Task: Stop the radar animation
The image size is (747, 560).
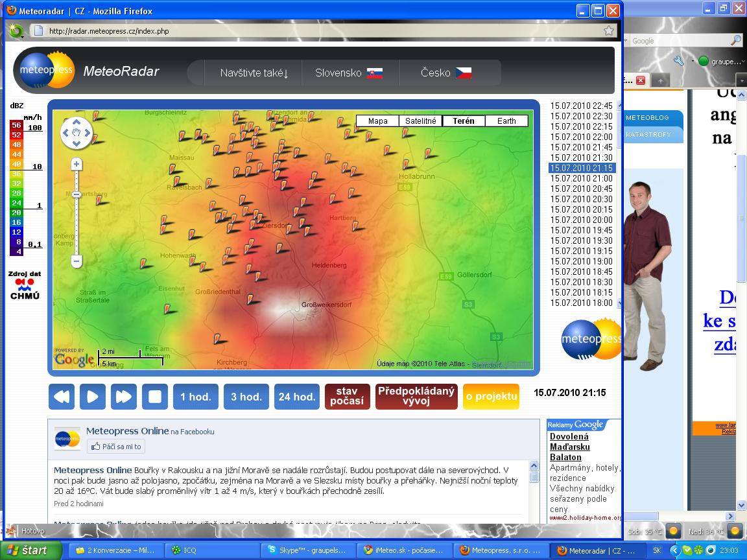Action: point(155,397)
